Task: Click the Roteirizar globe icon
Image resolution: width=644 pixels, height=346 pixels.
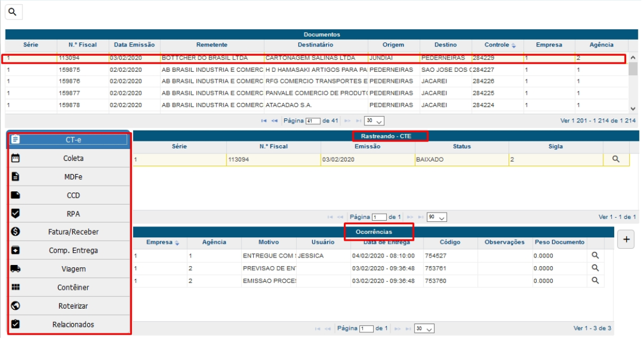Action: (16, 306)
